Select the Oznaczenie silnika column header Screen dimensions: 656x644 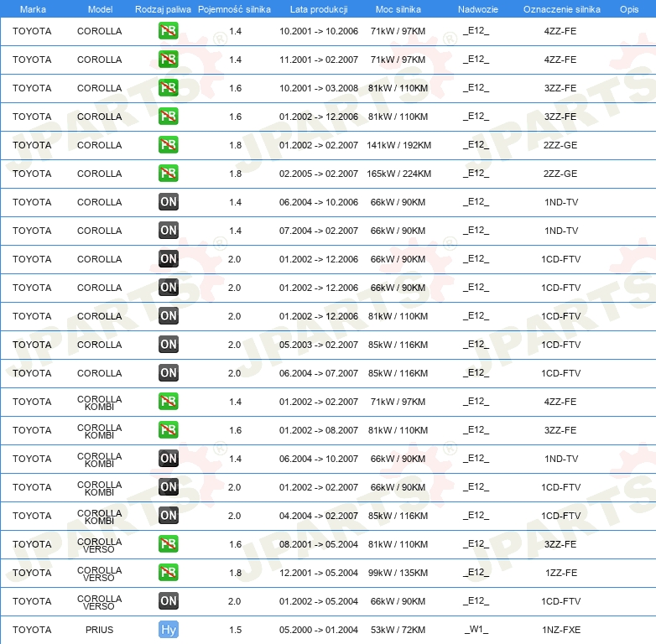pos(561,9)
